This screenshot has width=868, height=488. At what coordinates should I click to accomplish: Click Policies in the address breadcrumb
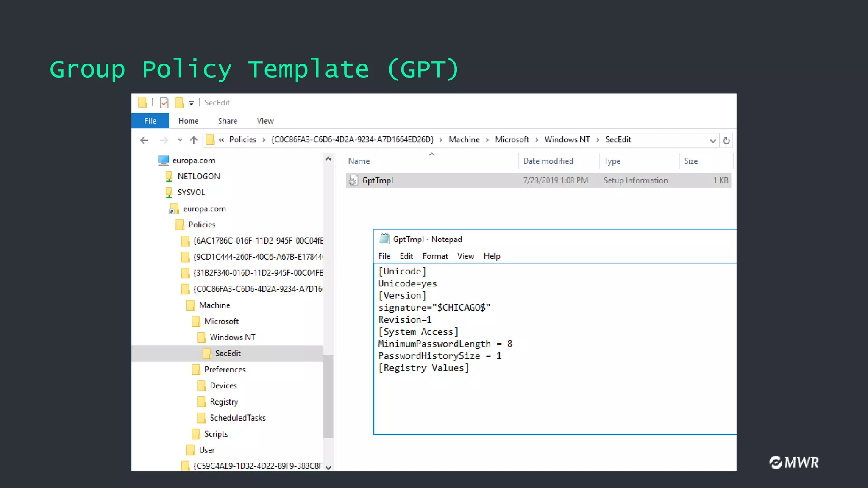pyautogui.click(x=242, y=140)
